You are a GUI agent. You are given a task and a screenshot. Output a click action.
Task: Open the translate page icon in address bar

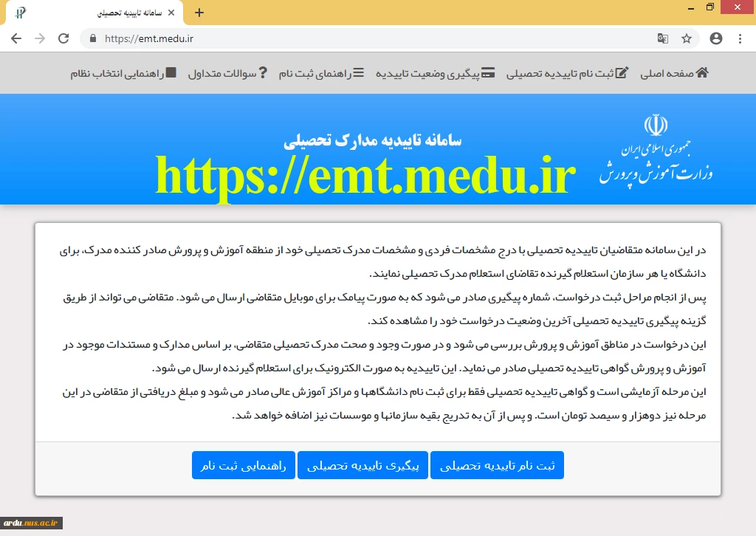(x=663, y=38)
